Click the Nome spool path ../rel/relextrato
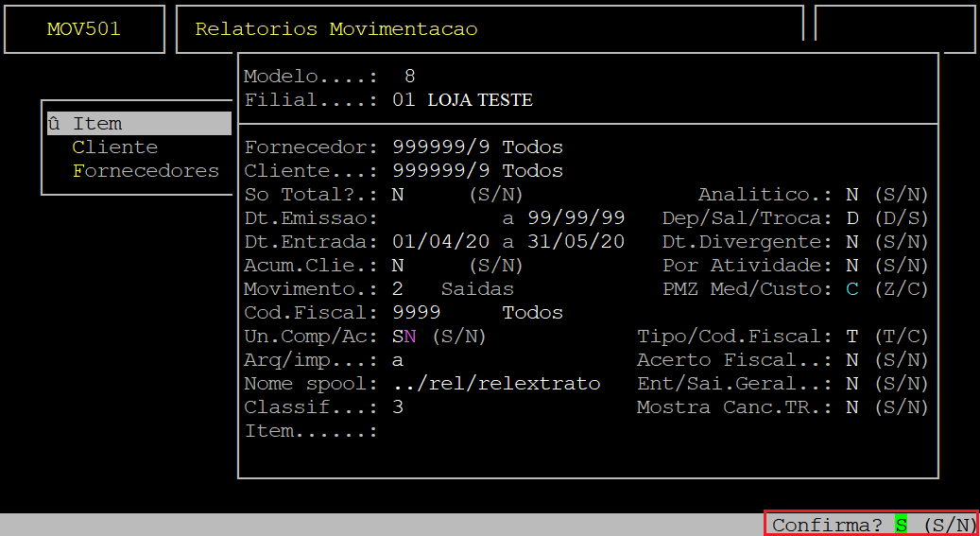Viewport: 980px width, 536px height. pos(497,384)
